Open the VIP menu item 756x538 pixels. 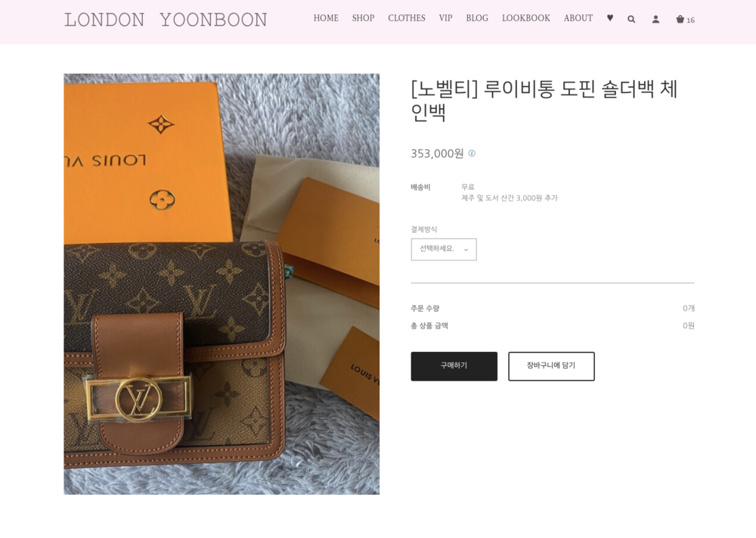445,18
